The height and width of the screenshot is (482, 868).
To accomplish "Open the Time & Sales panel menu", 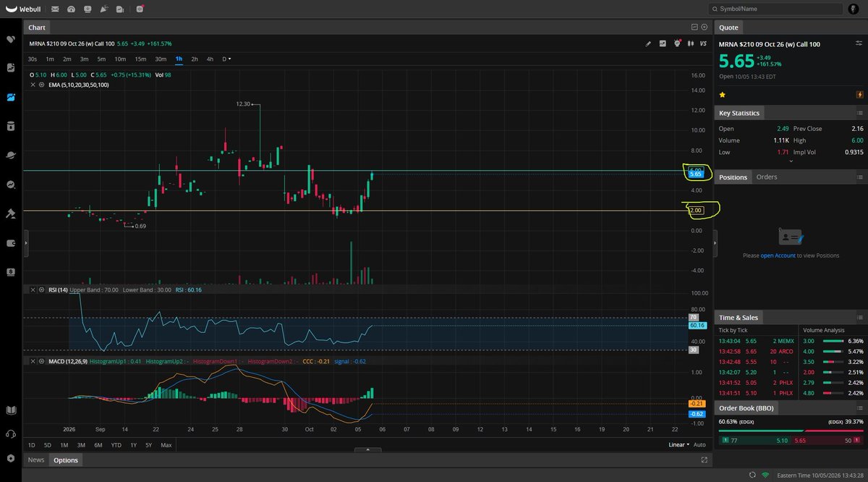I will point(859,318).
